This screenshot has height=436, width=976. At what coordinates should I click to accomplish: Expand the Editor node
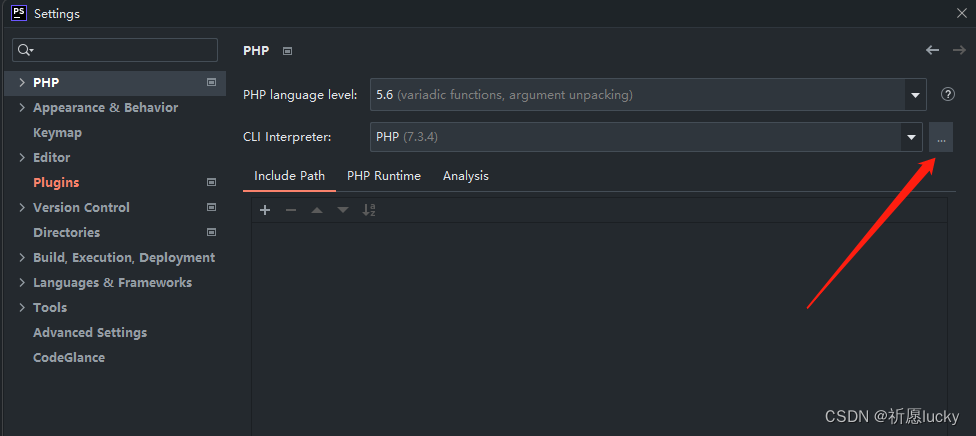click(x=22, y=158)
